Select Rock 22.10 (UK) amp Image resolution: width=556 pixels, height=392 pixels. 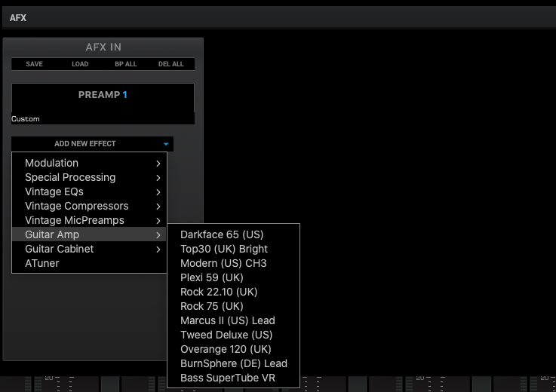click(233, 292)
